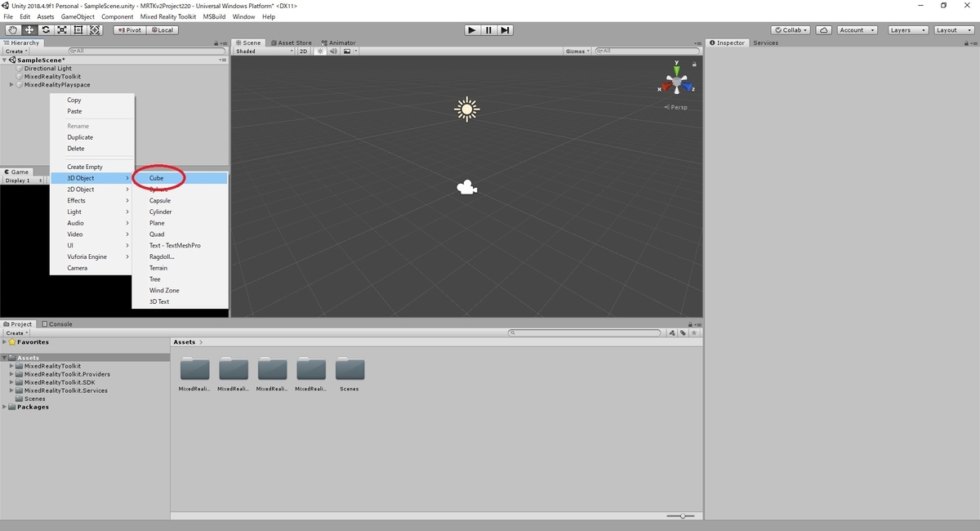Open Mixed Reality Toolkit menu
Screen dimensions: 980x531
click(167, 16)
